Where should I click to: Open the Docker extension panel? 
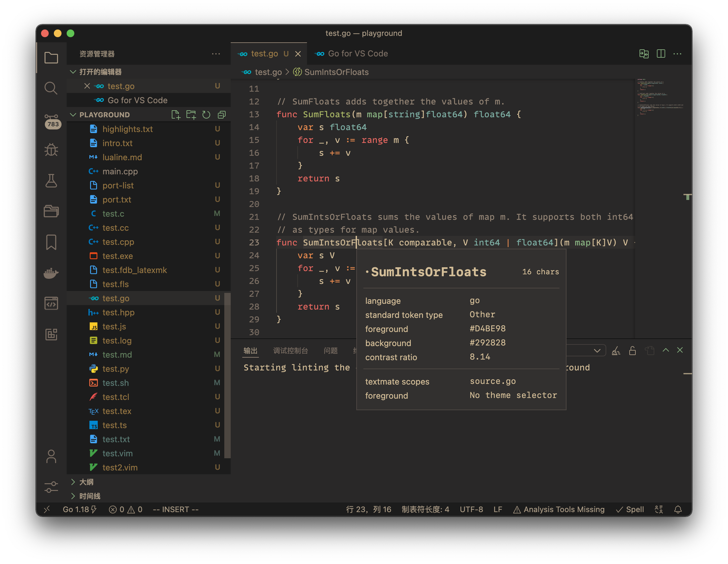point(51,273)
